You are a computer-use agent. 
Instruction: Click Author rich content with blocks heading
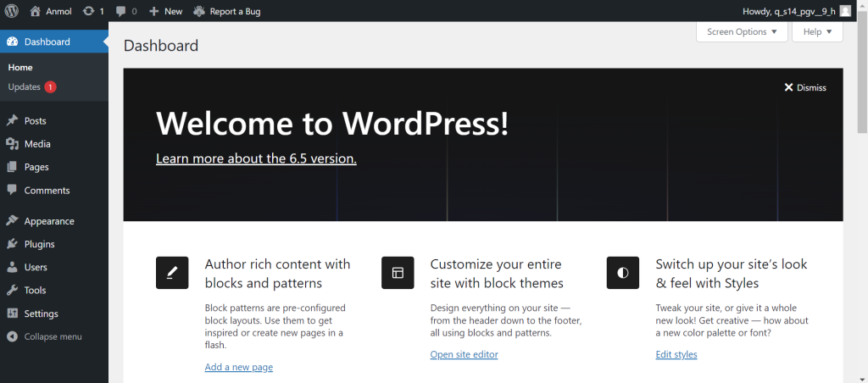tap(277, 274)
